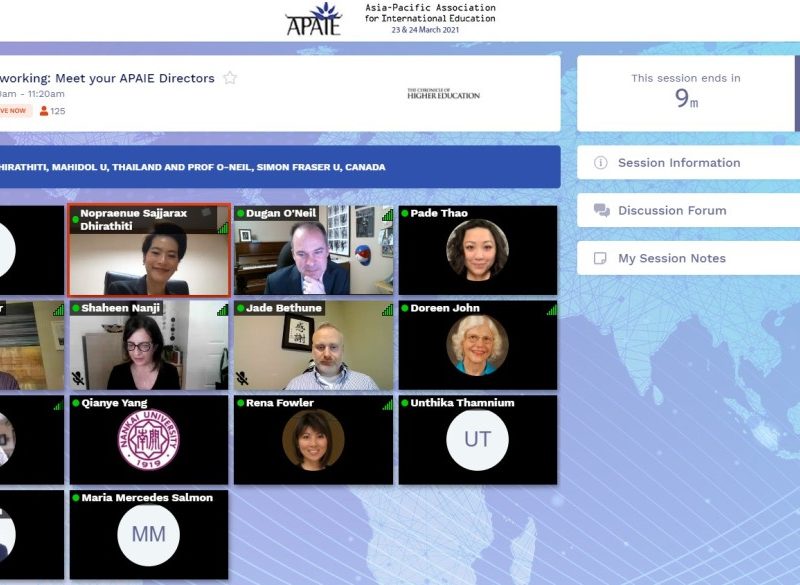Click the APAIE logo at top

point(313,19)
